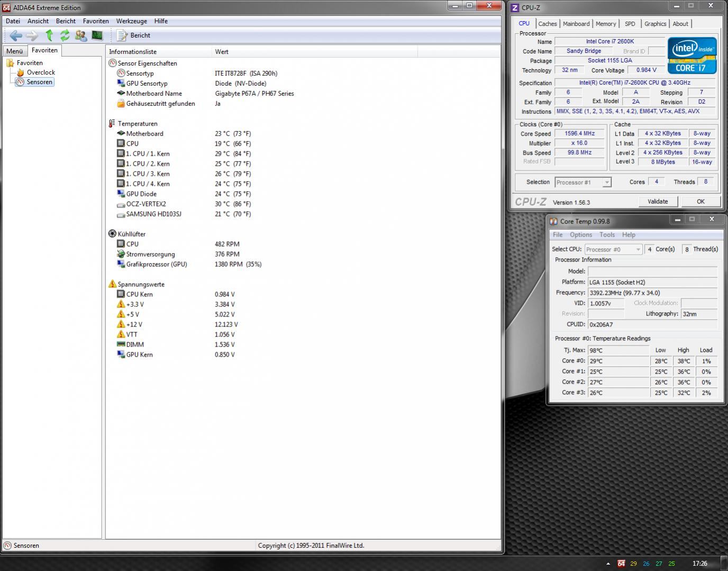Click the Kühllüfter fan icon
The image size is (728, 571).
click(x=112, y=234)
